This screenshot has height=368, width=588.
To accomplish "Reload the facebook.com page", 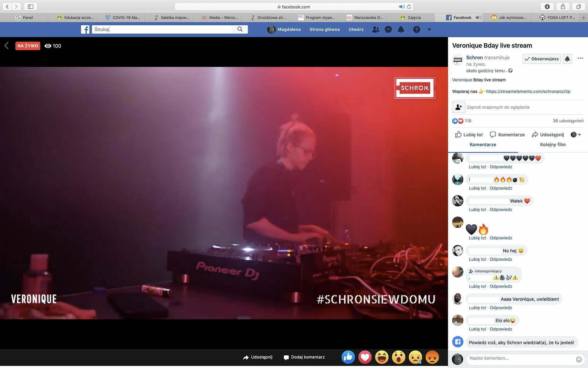I will [409, 6].
